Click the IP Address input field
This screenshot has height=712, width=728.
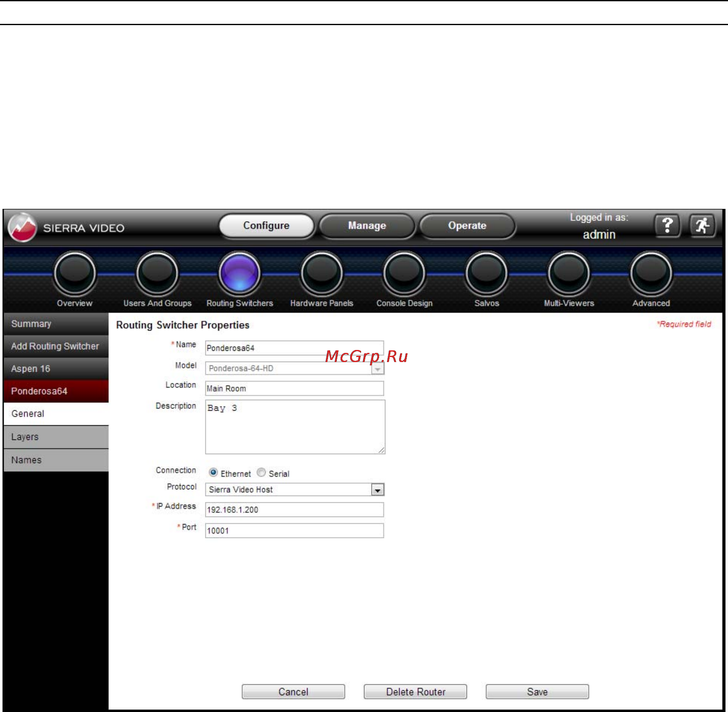295,510
